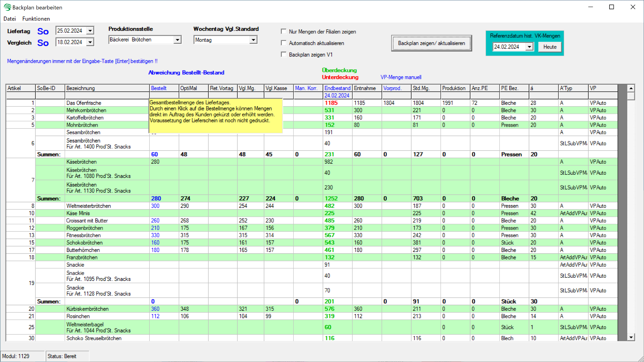Click the vertical scrollbar thumb
This screenshot has height=362, width=644.
631,96
